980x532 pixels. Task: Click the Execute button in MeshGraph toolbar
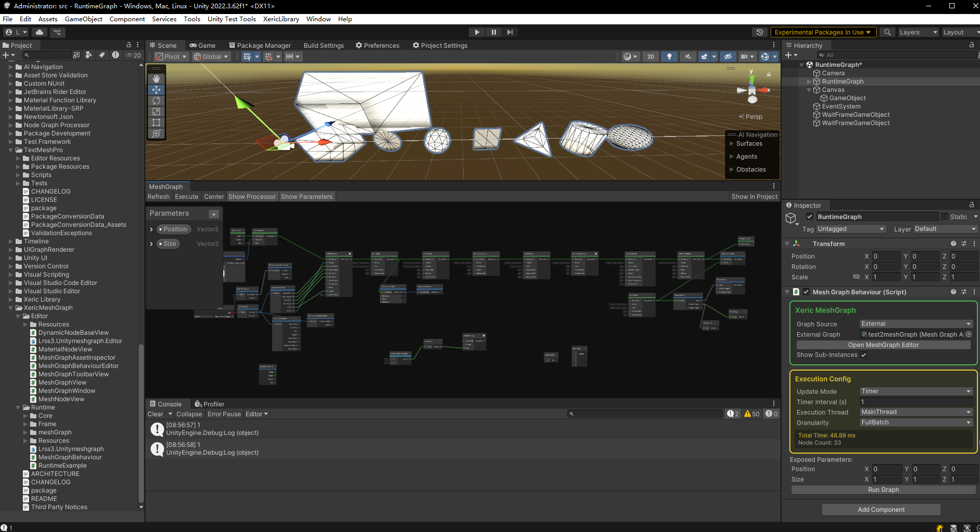pyautogui.click(x=186, y=197)
